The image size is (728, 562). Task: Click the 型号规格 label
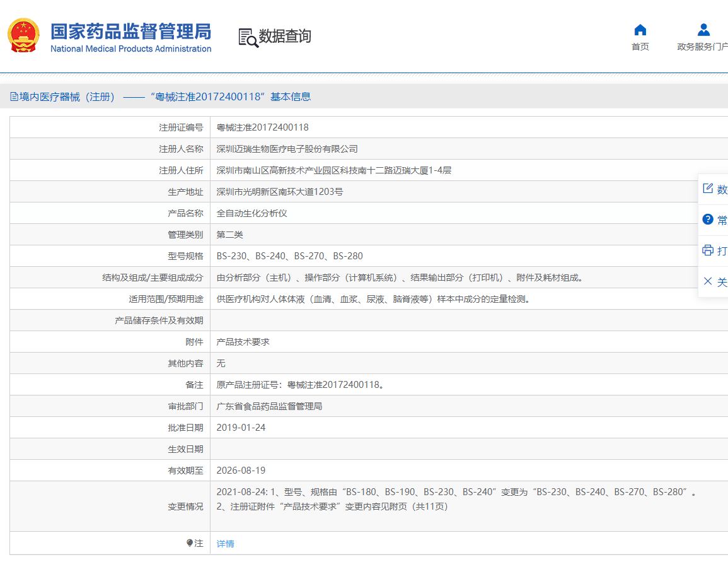click(x=185, y=256)
